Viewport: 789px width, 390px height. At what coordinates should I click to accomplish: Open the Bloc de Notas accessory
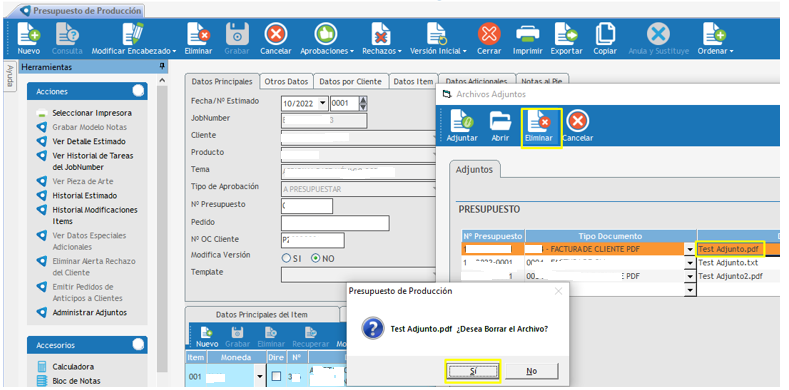click(x=76, y=381)
